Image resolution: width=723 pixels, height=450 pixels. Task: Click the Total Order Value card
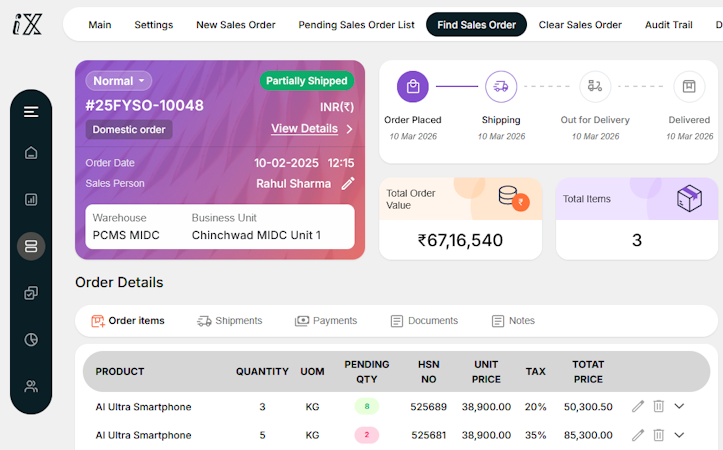click(460, 219)
